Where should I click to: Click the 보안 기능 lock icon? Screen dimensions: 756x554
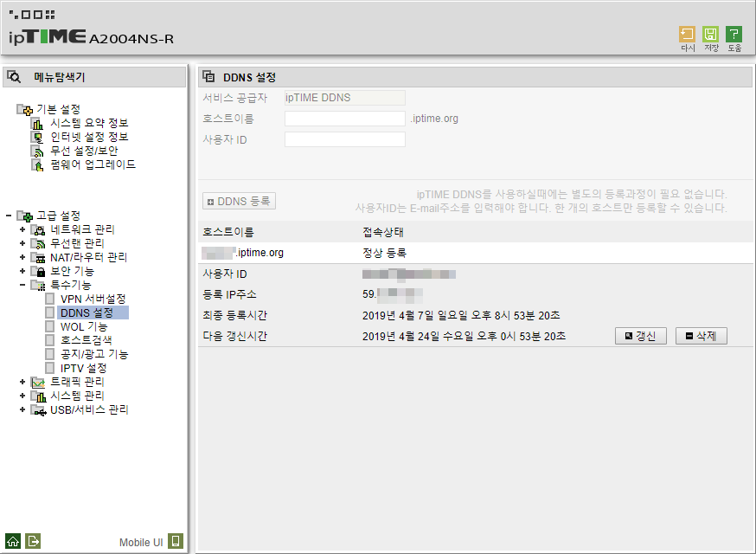tap(37, 271)
